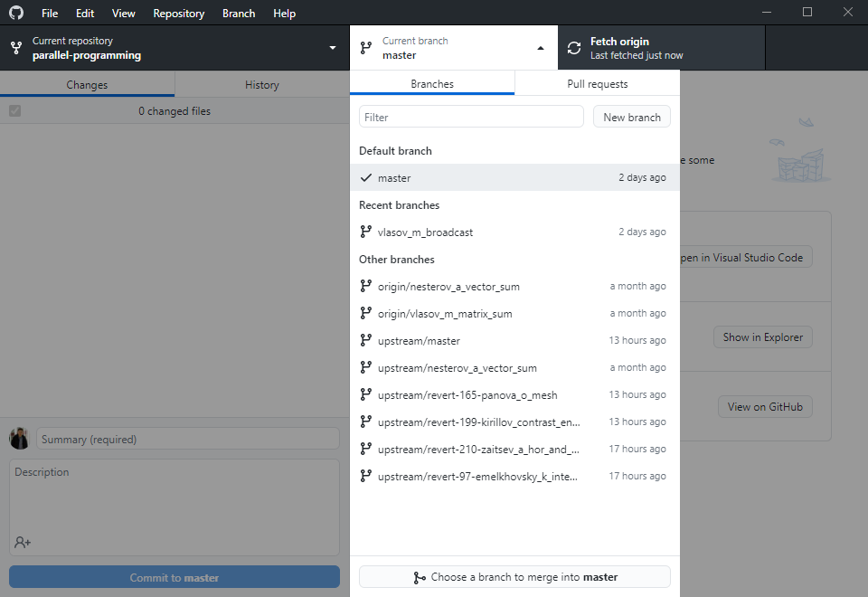Open the View menu
This screenshot has width=868, height=597.
[x=123, y=14]
